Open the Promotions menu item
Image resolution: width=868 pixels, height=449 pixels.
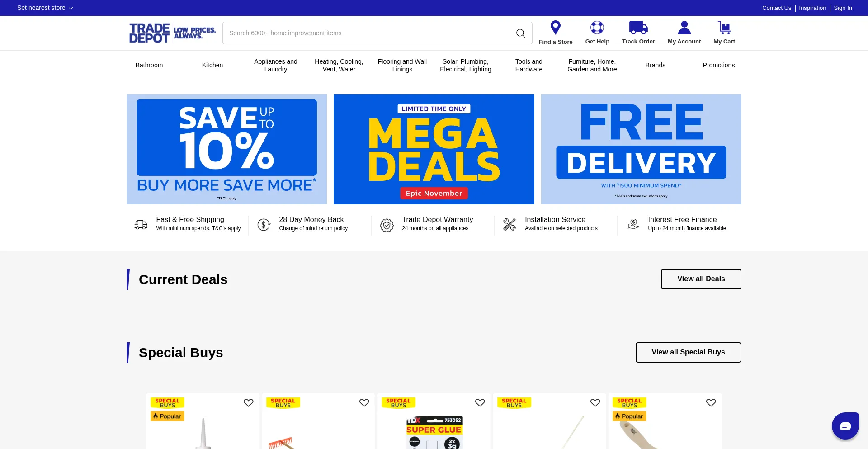(719, 65)
